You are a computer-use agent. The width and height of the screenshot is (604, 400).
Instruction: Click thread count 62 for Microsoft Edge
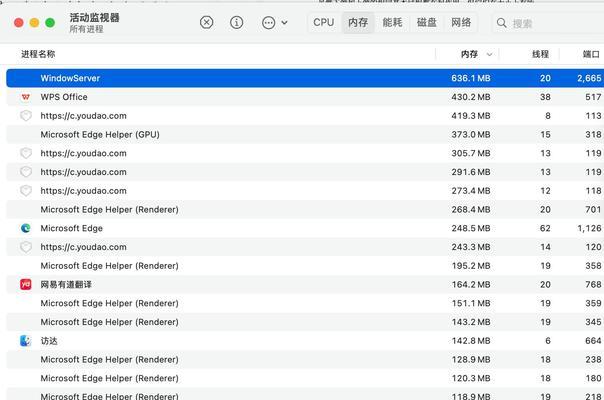(x=545, y=228)
